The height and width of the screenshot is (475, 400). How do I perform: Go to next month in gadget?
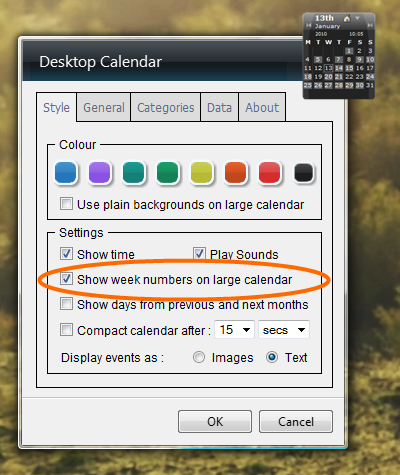[370, 25]
